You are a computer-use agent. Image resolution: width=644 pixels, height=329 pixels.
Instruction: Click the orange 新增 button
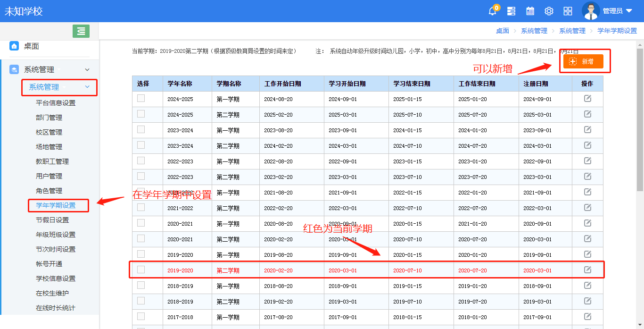tap(583, 61)
